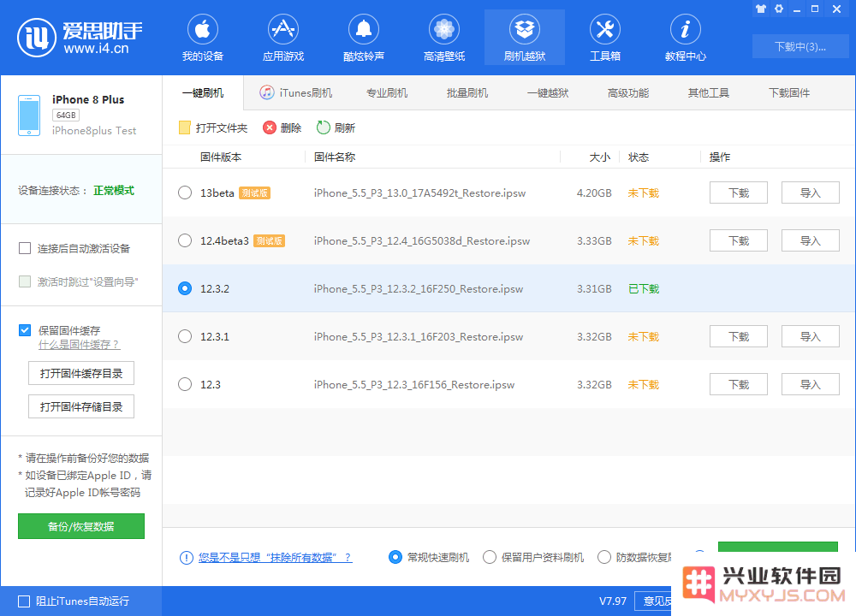Click the skin/shirt icon in title bar
Screen dimensions: 856x616
coord(761,9)
